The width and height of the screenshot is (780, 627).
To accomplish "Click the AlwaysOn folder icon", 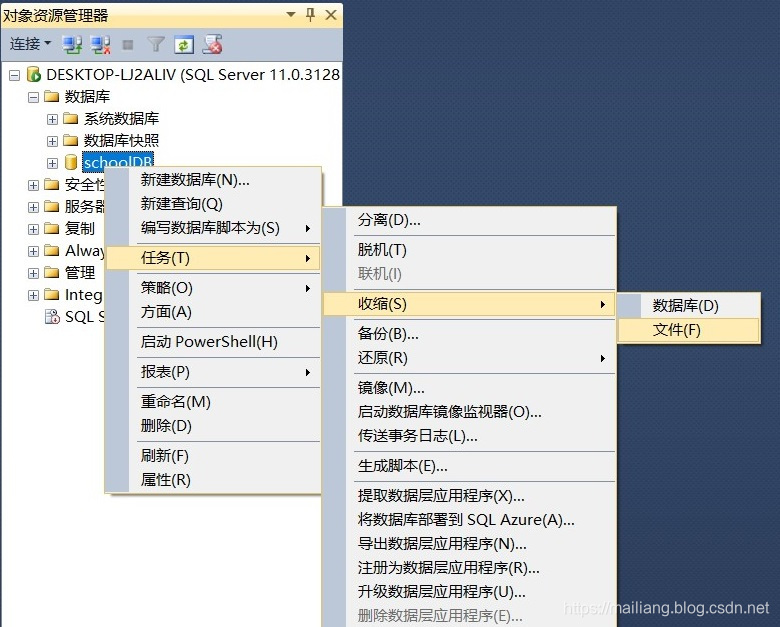I will click(x=52, y=250).
